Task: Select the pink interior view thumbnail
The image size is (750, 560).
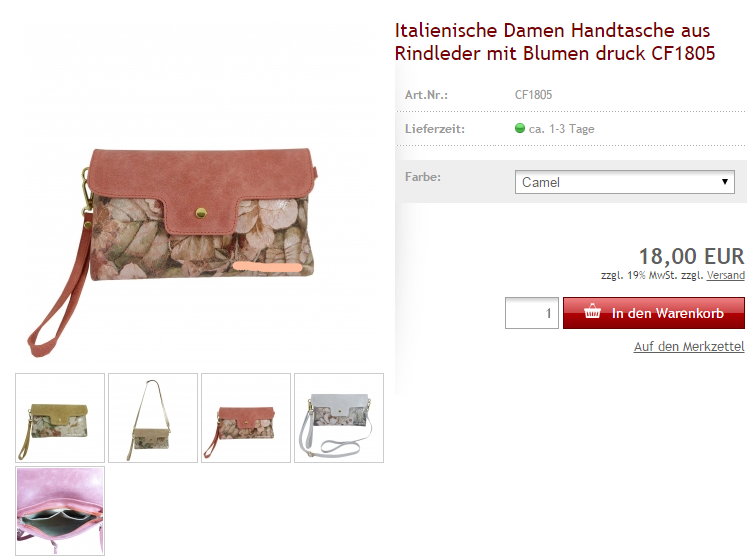Action: click(60, 511)
